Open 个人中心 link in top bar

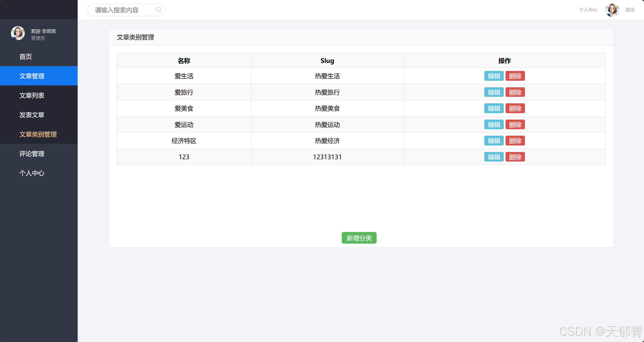coord(588,10)
